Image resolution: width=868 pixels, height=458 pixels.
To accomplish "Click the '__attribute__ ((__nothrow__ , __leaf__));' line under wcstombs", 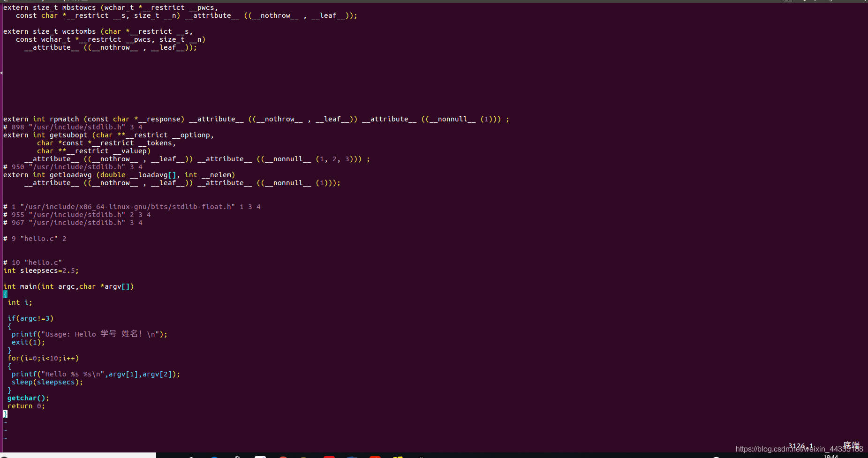I will tap(111, 47).
